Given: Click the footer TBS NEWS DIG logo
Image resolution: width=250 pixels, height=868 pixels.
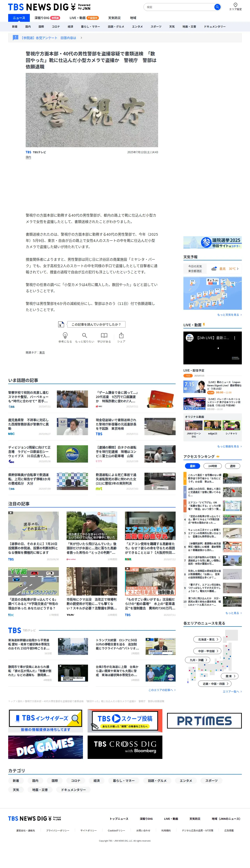Looking at the screenshot, I should point(34,818).
